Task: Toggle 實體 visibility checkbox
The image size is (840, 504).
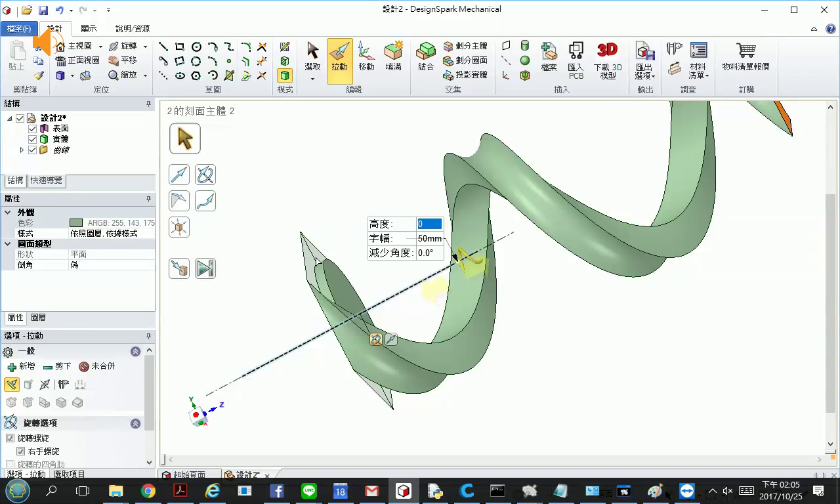Action: (x=33, y=139)
